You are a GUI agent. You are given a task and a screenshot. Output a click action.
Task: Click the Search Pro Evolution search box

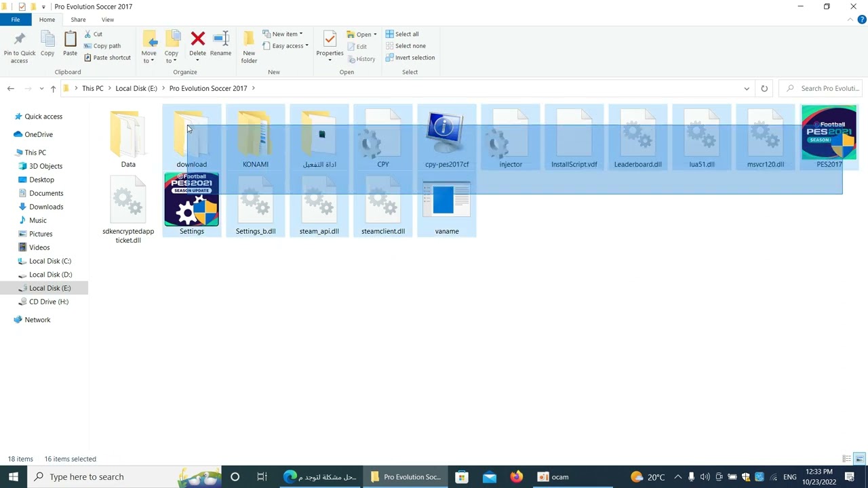823,88
